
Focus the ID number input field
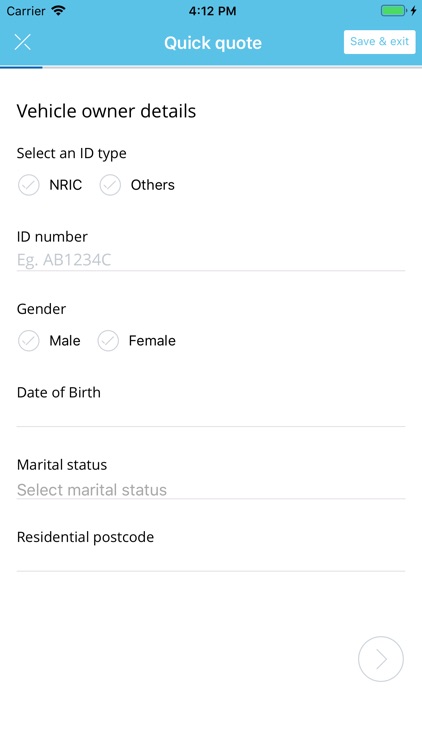point(211,260)
